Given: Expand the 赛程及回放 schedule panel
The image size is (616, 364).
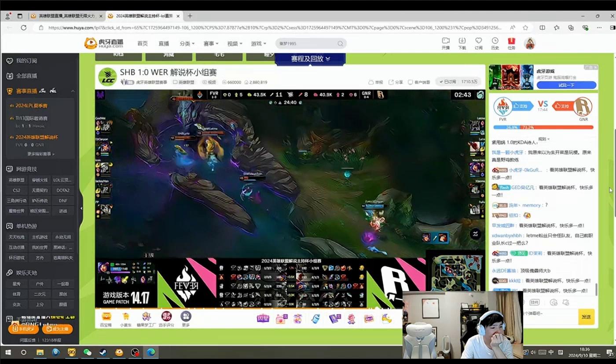Looking at the screenshot, I should (310, 59).
